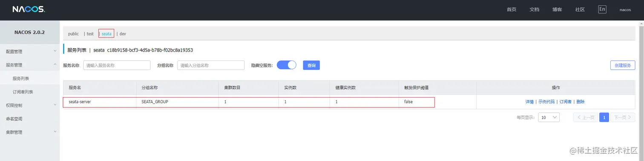This screenshot has width=644, height=161.
Task: Click the NACOS logo
Action: [28, 9]
